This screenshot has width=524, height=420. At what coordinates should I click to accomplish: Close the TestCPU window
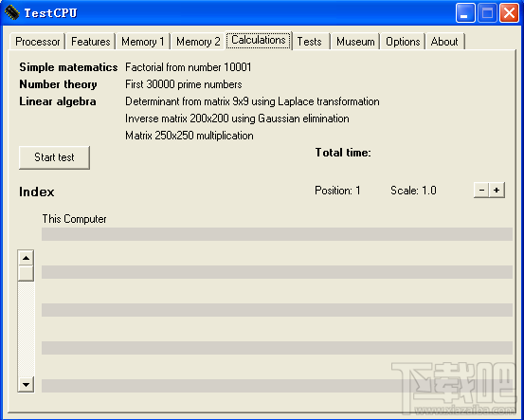coord(509,13)
